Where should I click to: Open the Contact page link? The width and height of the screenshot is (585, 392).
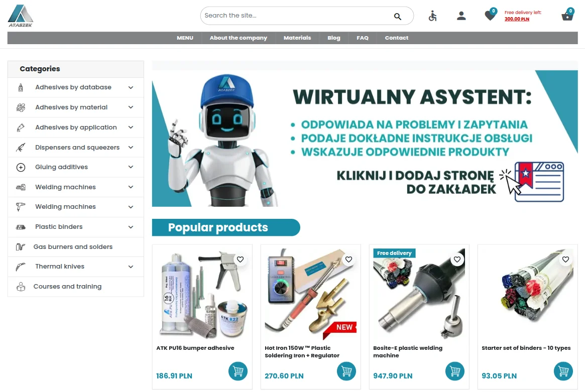coord(397,38)
